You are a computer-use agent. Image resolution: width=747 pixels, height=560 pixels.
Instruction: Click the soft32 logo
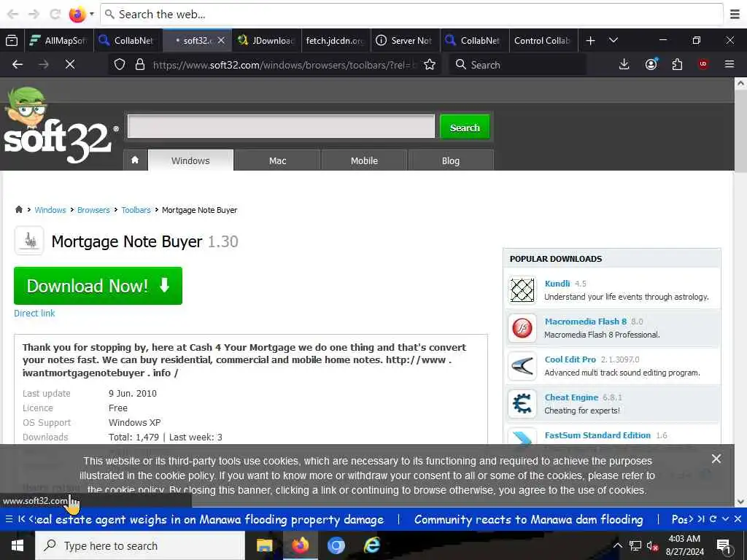(x=60, y=126)
